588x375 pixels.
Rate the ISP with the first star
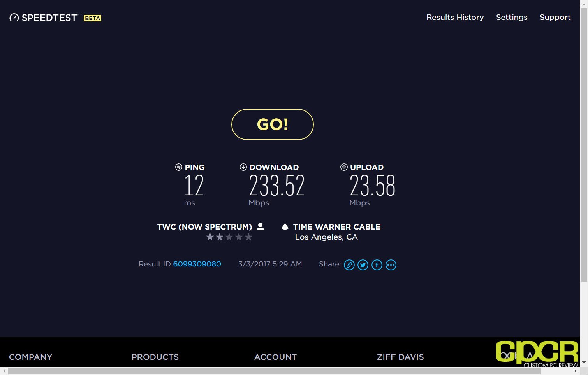[210, 237]
